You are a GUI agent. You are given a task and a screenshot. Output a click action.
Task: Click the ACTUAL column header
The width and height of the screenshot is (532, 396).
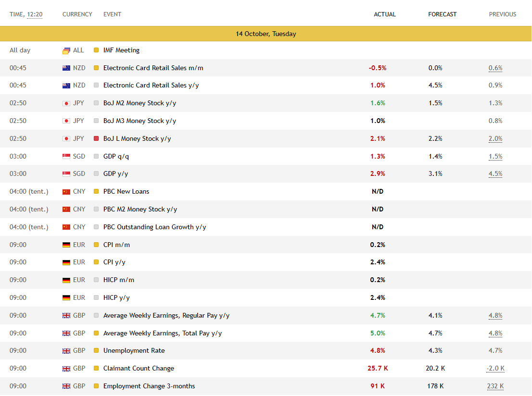click(385, 14)
